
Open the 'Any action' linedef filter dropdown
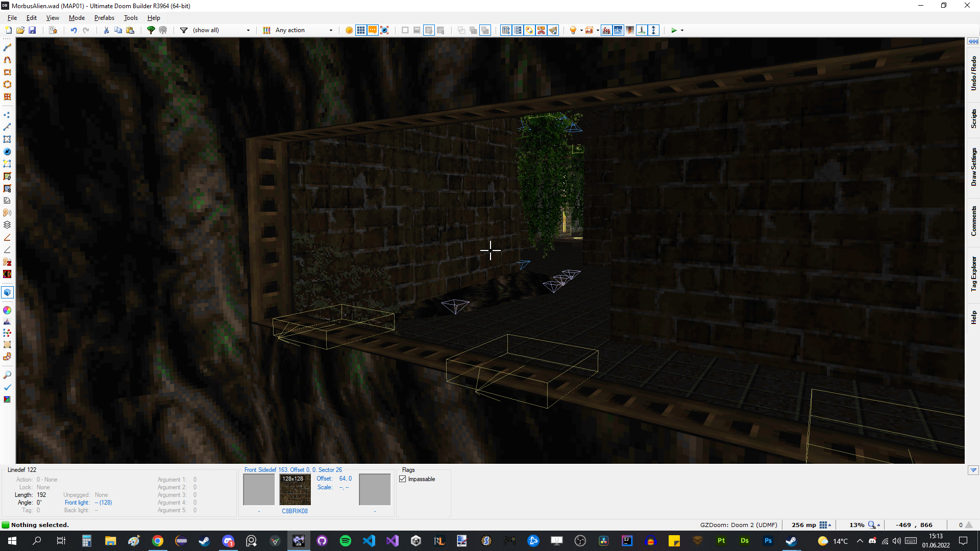click(304, 30)
